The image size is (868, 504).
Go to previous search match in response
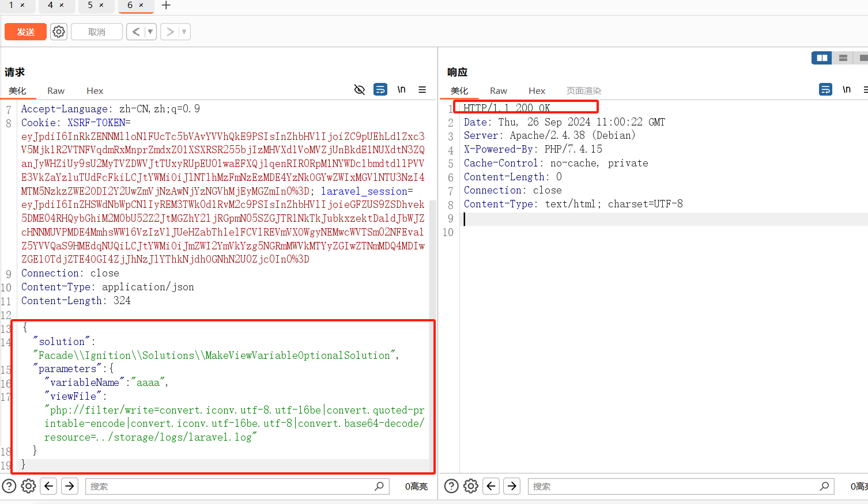coord(491,486)
